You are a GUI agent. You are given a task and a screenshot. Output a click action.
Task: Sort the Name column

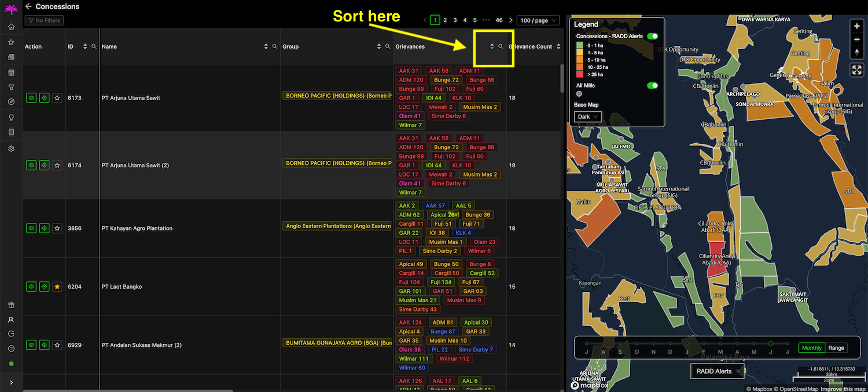[x=266, y=46]
